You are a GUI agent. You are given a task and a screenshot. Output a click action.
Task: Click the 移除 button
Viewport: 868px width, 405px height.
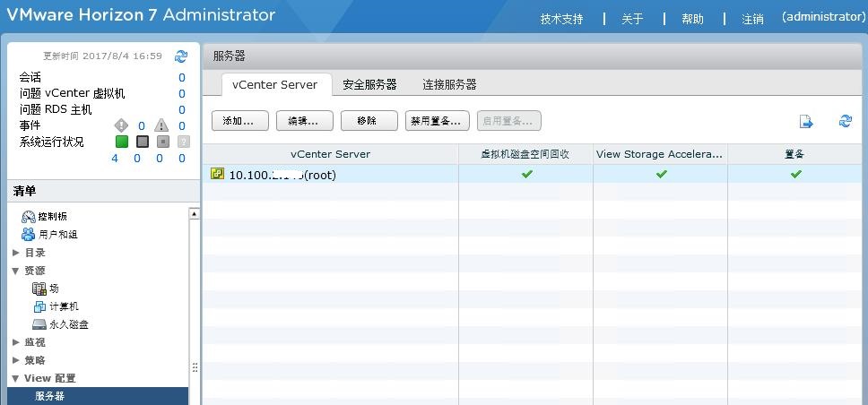tap(369, 121)
